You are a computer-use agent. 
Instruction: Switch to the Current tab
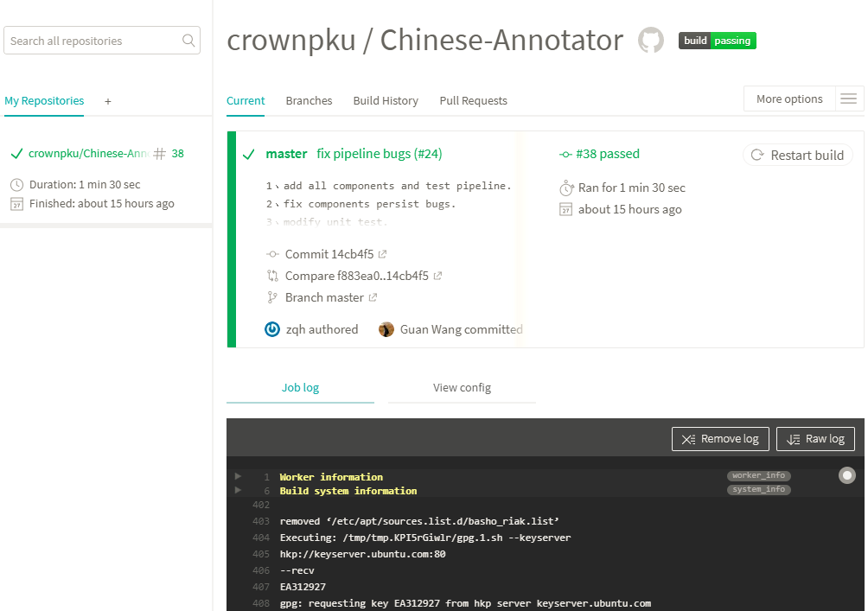pyautogui.click(x=246, y=101)
